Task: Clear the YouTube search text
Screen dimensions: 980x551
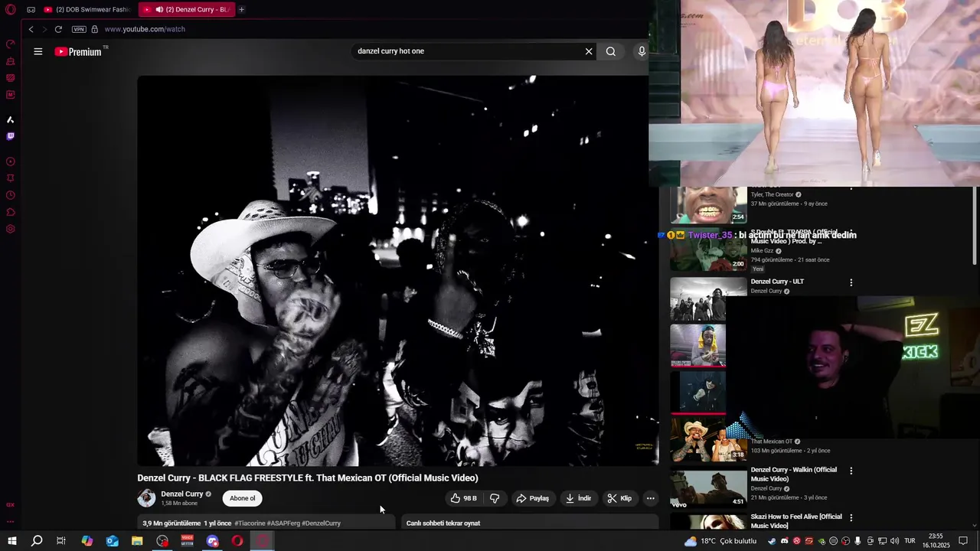Action: 589,51
